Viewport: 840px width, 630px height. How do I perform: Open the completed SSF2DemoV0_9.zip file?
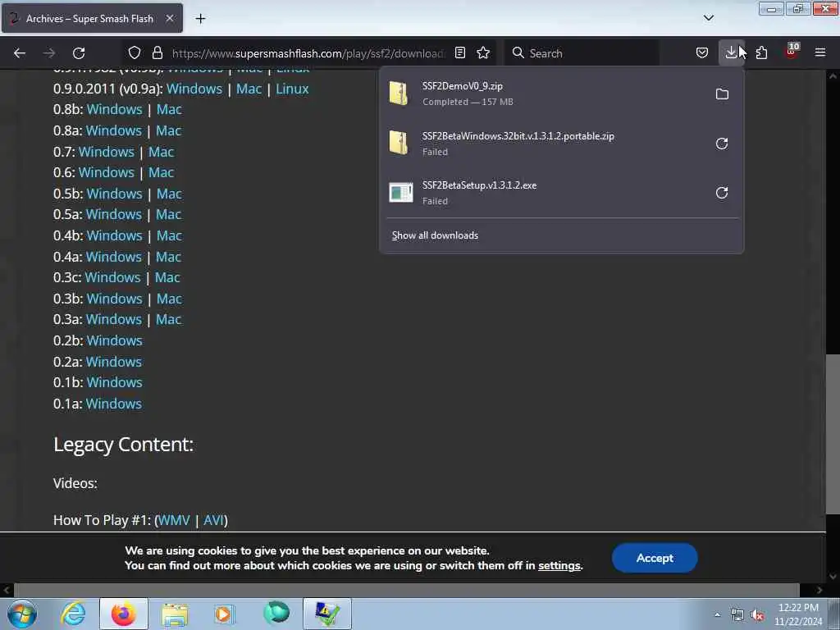coord(546,94)
